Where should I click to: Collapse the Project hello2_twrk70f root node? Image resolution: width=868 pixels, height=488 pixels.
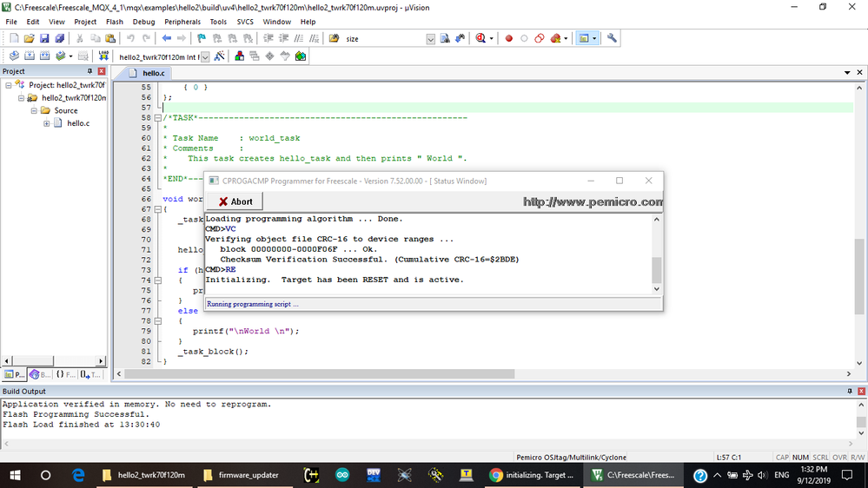(9, 85)
